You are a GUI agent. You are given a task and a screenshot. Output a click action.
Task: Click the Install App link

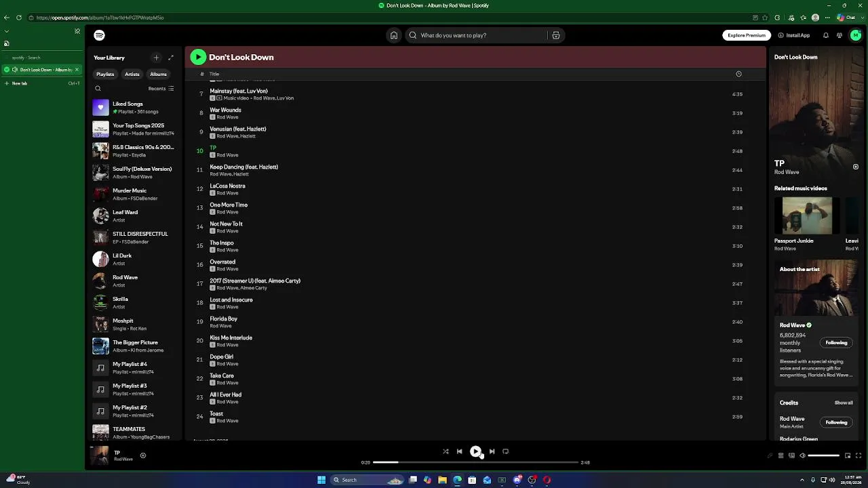[794, 35]
